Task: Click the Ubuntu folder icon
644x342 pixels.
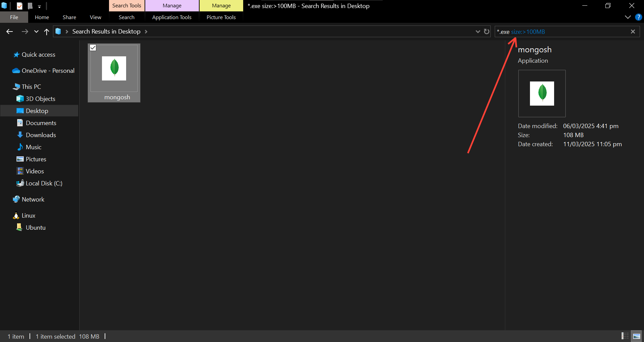Action: click(19, 227)
